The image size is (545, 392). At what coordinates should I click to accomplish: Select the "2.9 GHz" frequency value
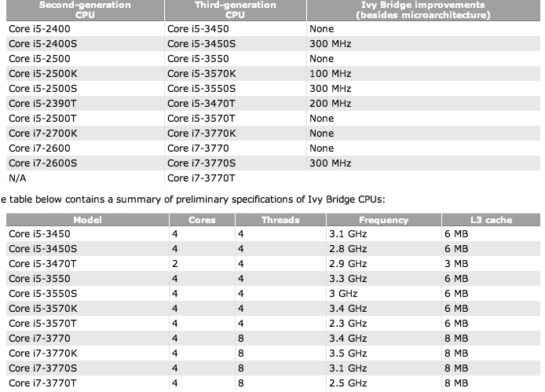click(348, 264)
